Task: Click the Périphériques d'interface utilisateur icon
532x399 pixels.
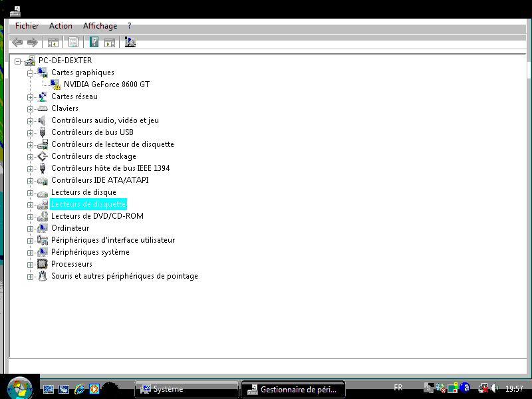Action: pos(43,240)
